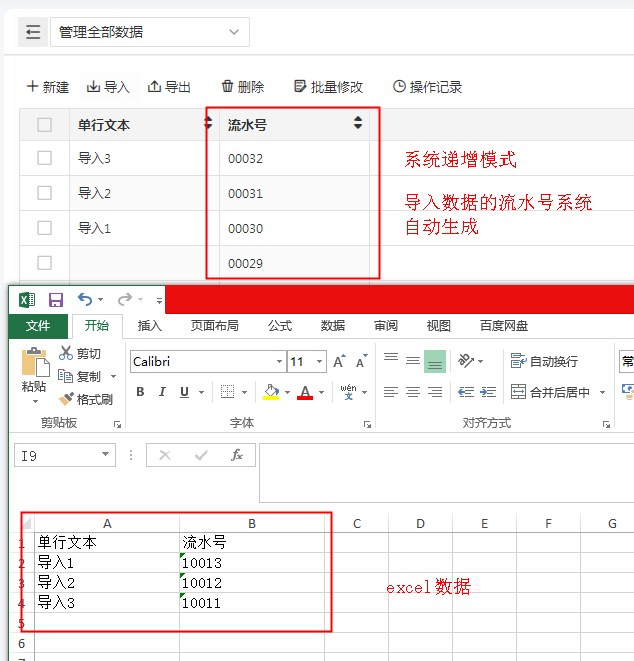Click the name box showing I9
634x661 pixels.
click(x=56, y=455)
